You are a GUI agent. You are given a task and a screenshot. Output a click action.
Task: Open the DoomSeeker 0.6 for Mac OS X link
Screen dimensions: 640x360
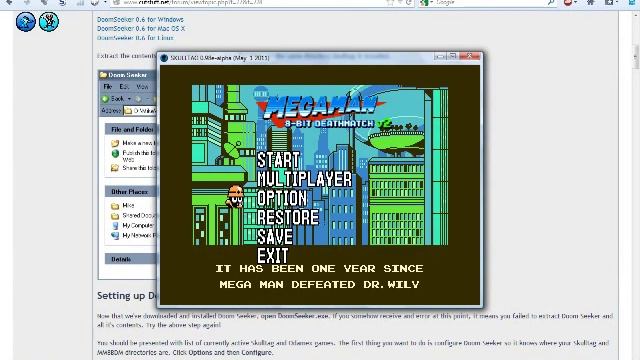(x=141, y=29)
